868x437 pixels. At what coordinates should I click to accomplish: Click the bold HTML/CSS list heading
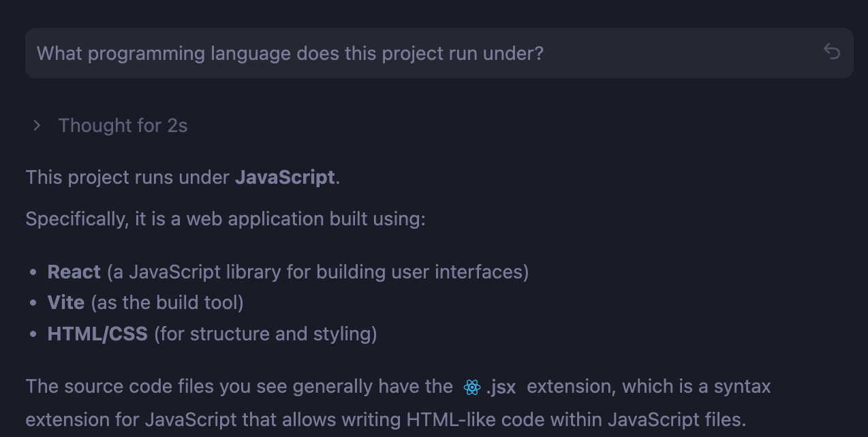(x=97, y=334)
